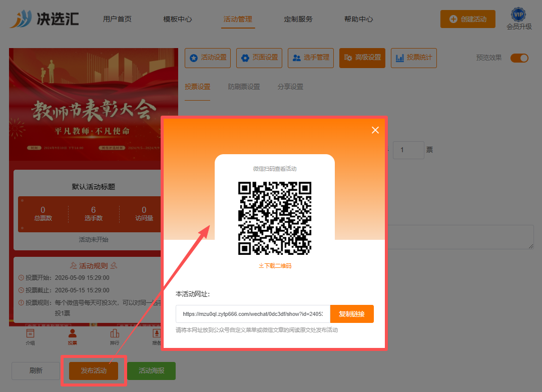Image resolution: width=542 pixels, height=392 pixels.
Task: Click the 发布活动 button
Action: pyautogui.click(x=93, y=370)
